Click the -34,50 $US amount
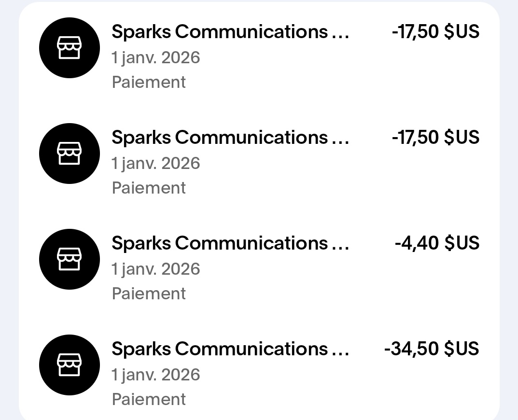Image resolution: width=518 pixels, height=420 pixels. point(432,349)
